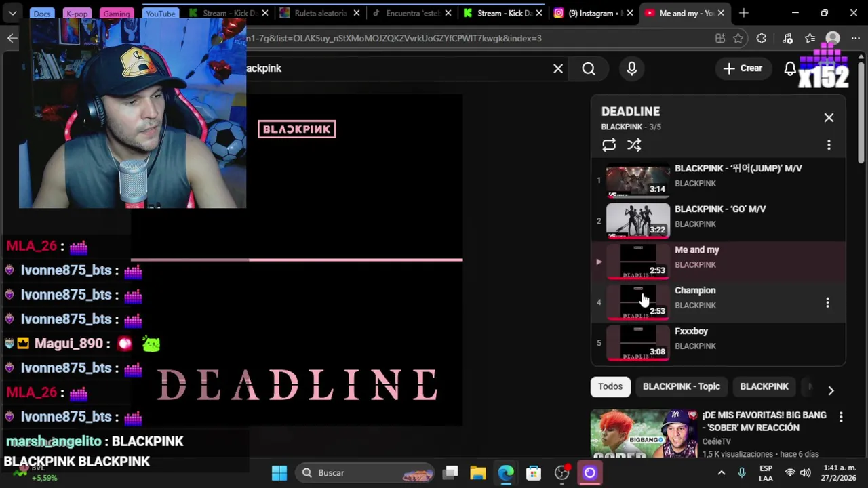The height and width of the screenshot is (488, 868).
Task: Open the DEADLINE playlist options menu
Action: click(829, 145)
